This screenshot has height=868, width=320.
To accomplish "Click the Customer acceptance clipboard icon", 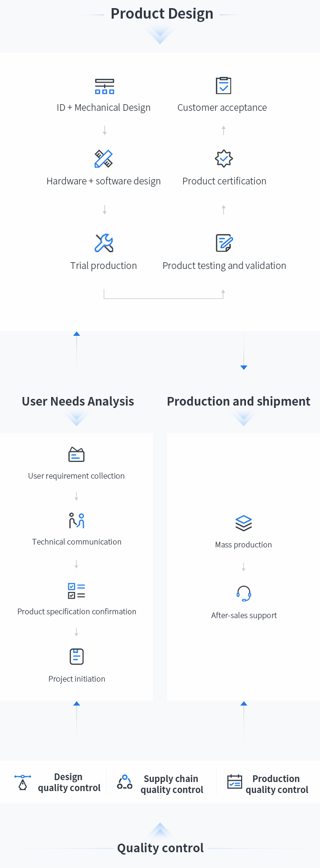I will click(x=223, y=86).
